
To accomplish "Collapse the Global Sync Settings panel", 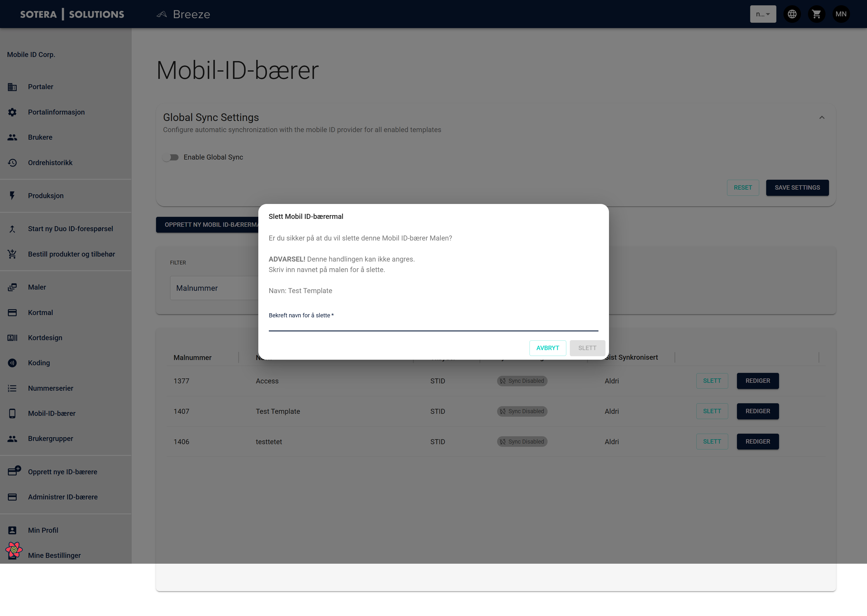I will [x=821, y=117].
